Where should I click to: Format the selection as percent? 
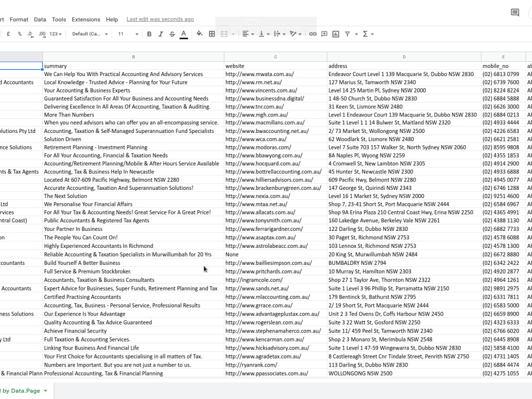point(20,34)
